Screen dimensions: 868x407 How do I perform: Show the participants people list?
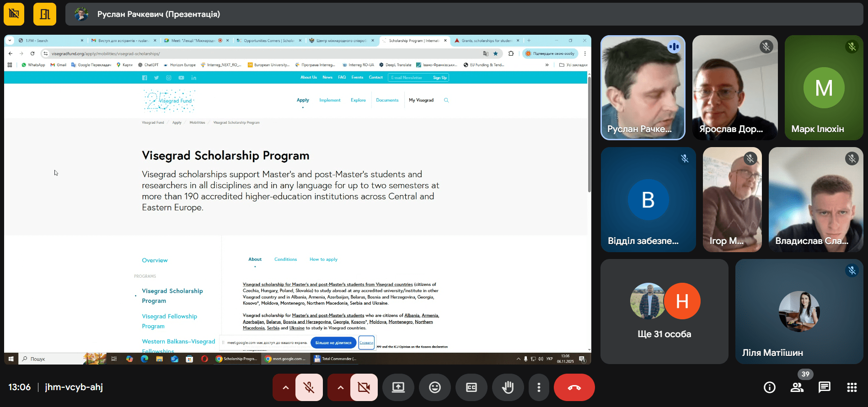(x=797, y=387)
